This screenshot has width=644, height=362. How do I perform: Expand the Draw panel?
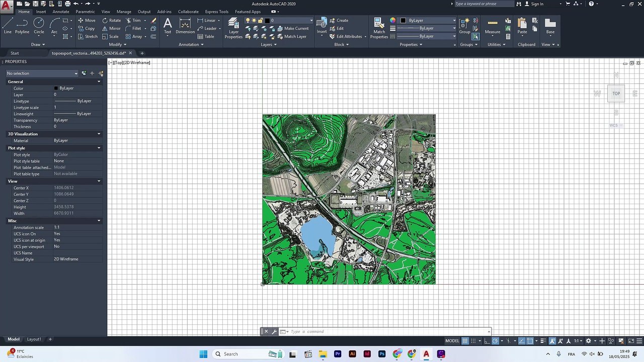click(38, 44)
